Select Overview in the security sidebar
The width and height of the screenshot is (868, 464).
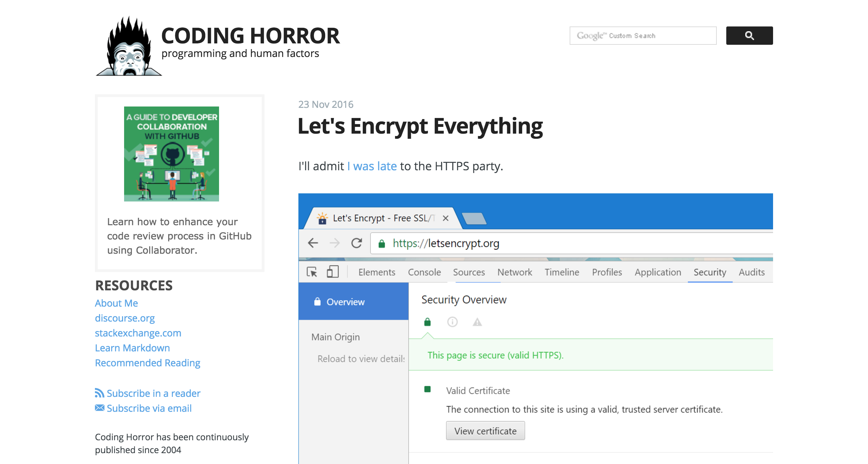(x=353, y=302)
